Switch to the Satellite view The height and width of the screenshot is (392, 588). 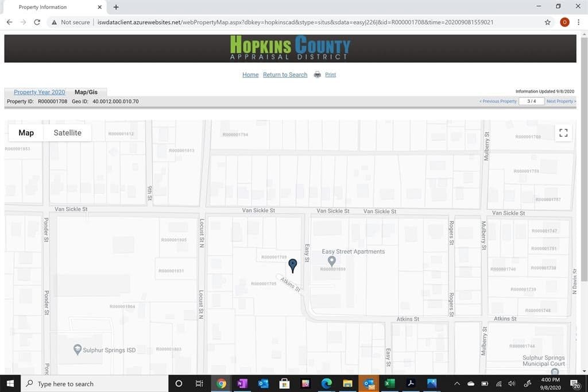point(68,133)
